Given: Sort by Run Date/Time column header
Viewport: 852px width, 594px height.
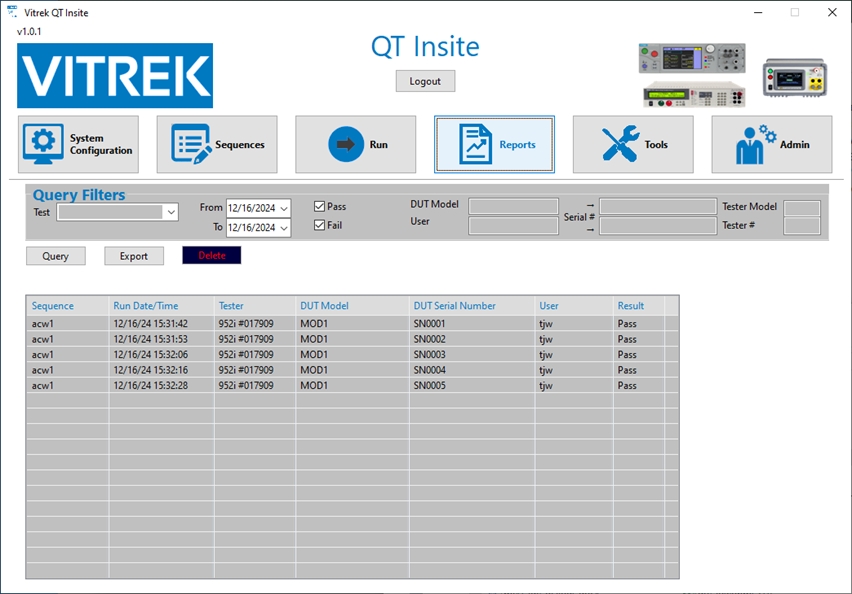Looking at the screenshot, I should [x=146, y=306].
